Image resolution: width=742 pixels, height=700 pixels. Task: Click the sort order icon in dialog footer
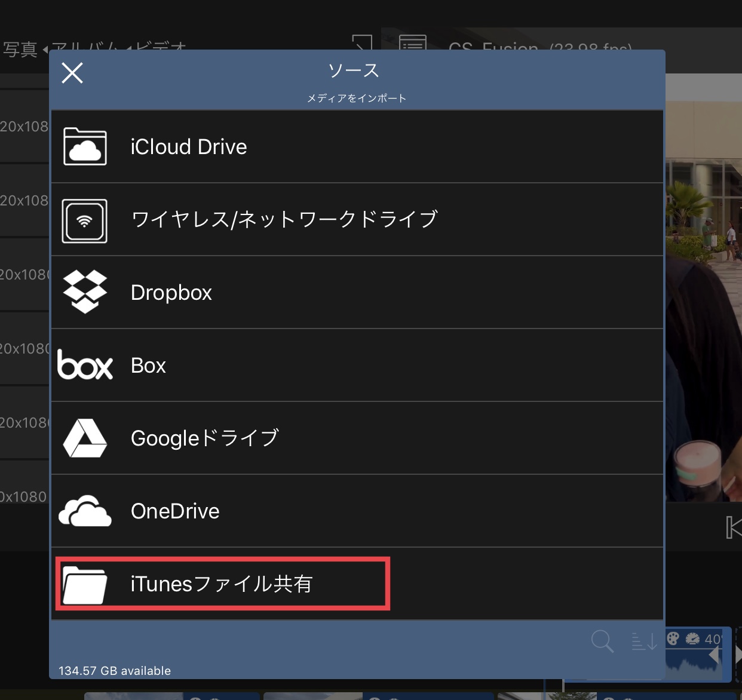[x=645, y=641]
